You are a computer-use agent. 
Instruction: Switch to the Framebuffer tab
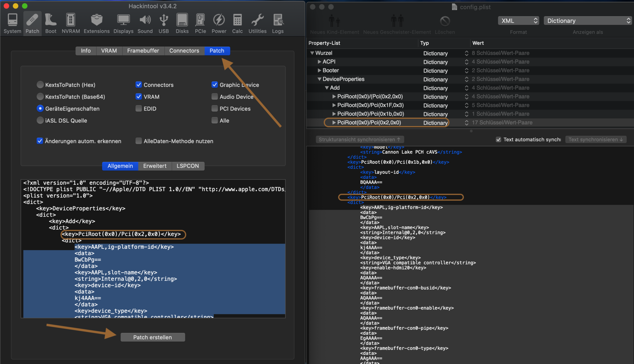143,51
